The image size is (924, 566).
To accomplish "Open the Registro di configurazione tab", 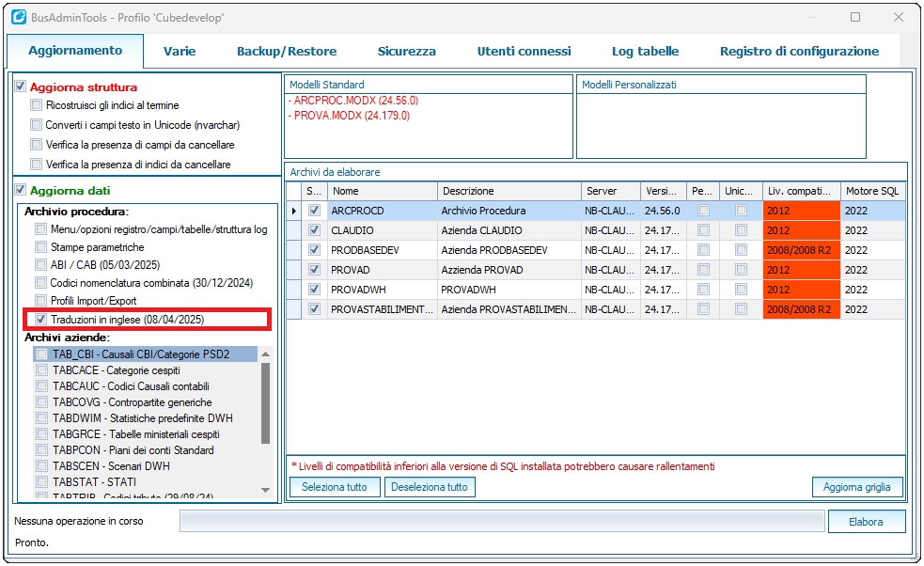I will [799, 52].
